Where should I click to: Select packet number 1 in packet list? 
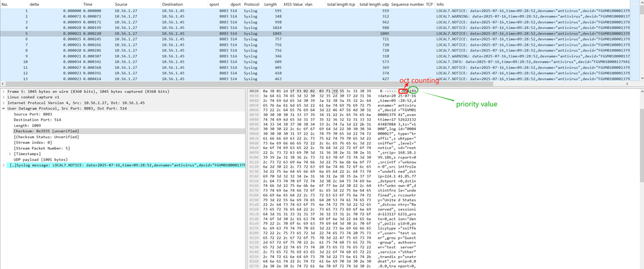(x=315, y=11)
